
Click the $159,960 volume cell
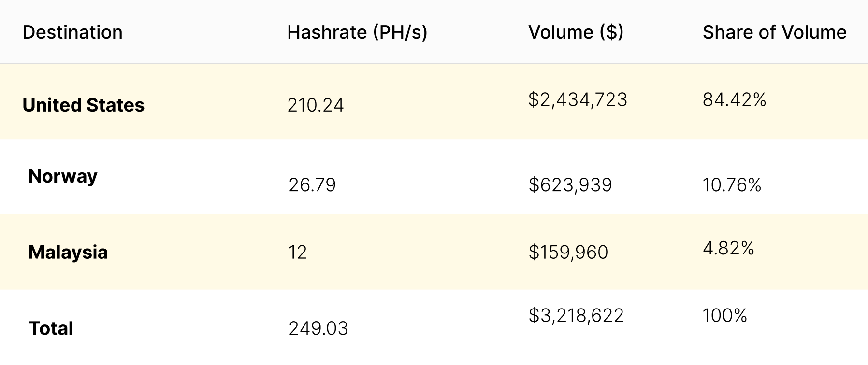click(x=568, y=253)
